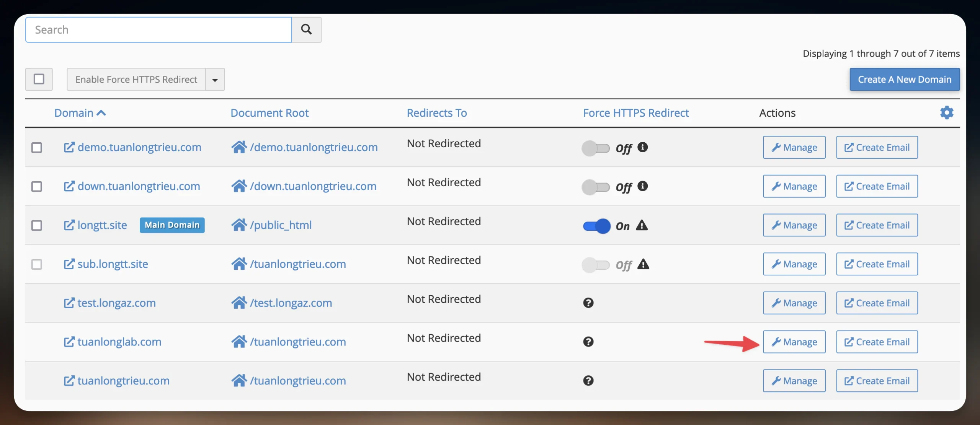The height and width of the screenshot is (425, 980).
Task: Click into the Search input field
Action: pos(158,29)
